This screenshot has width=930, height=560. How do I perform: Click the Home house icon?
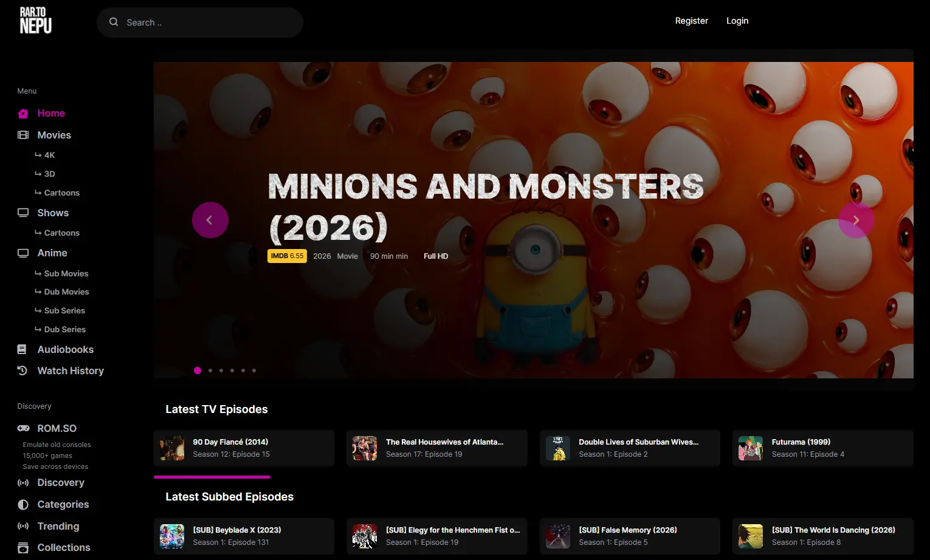point(23,114)
